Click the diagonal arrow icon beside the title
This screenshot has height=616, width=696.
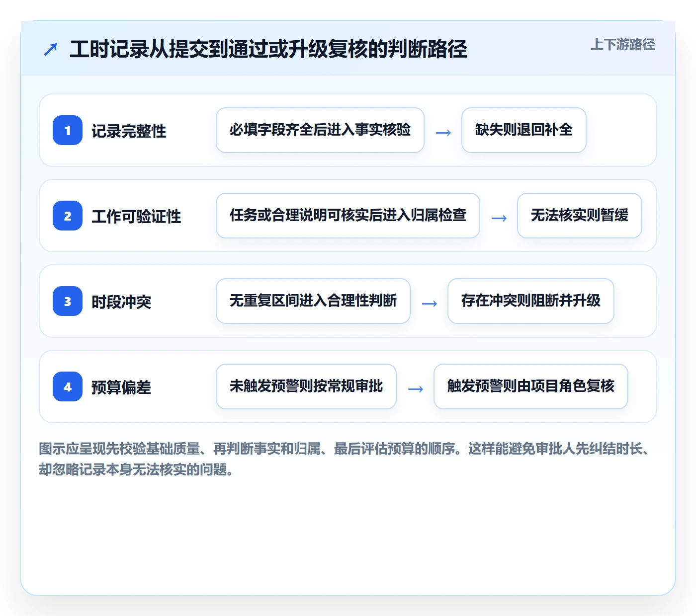pos(51,49)
